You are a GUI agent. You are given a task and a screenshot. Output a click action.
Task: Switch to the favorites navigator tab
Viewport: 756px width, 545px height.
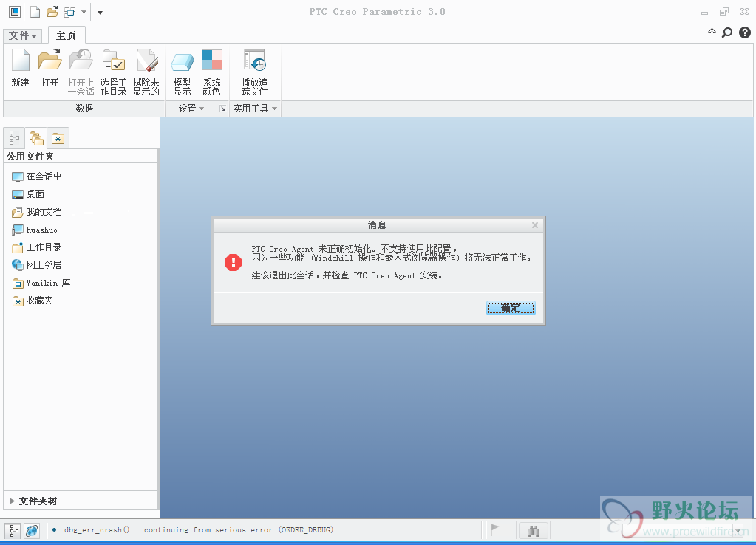(x=58, y=138)
